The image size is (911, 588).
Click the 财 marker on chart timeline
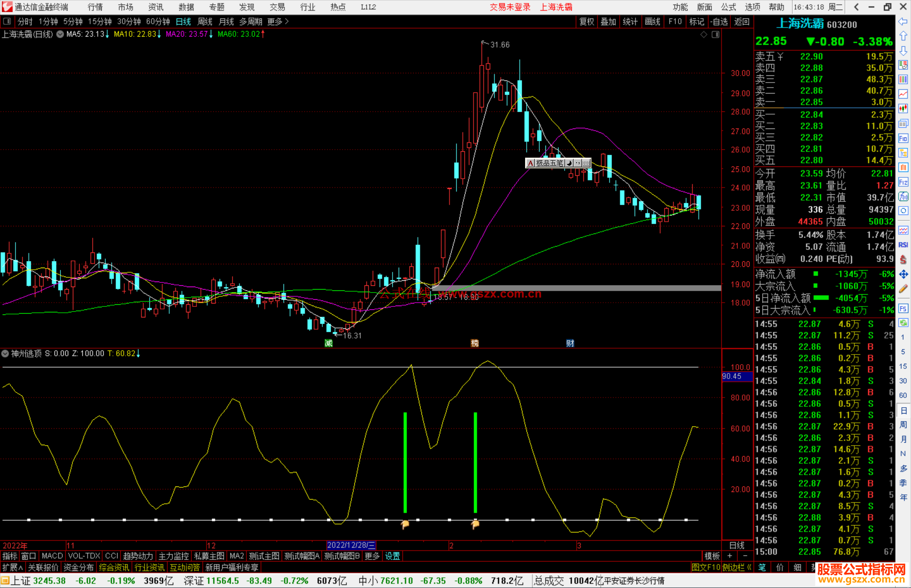570,343
